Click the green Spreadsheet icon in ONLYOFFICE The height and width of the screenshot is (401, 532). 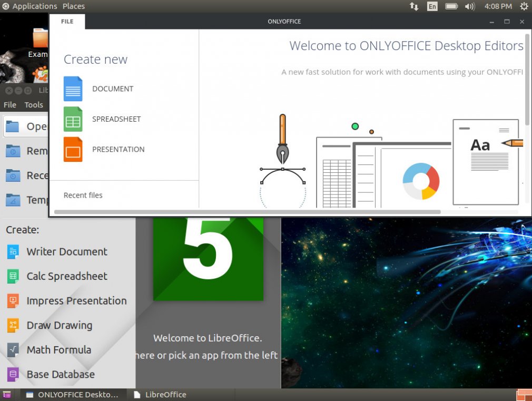point(73,119)
